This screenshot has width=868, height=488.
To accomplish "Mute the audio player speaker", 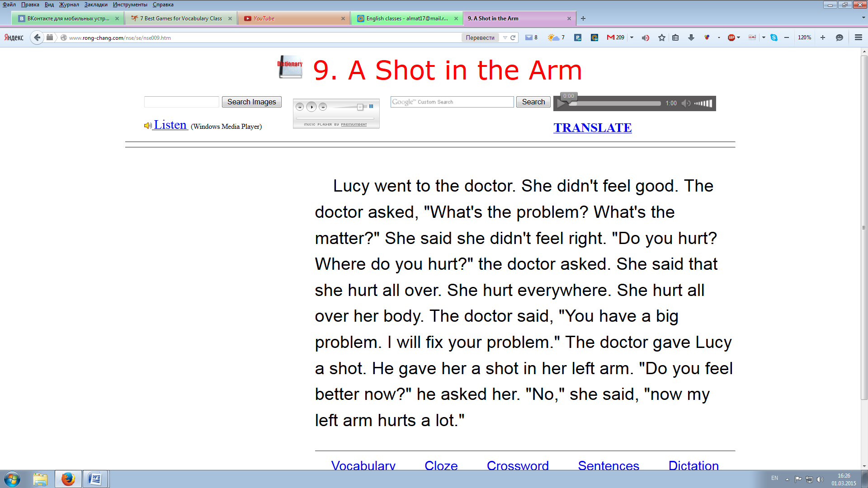I will (x=686, y=103).
